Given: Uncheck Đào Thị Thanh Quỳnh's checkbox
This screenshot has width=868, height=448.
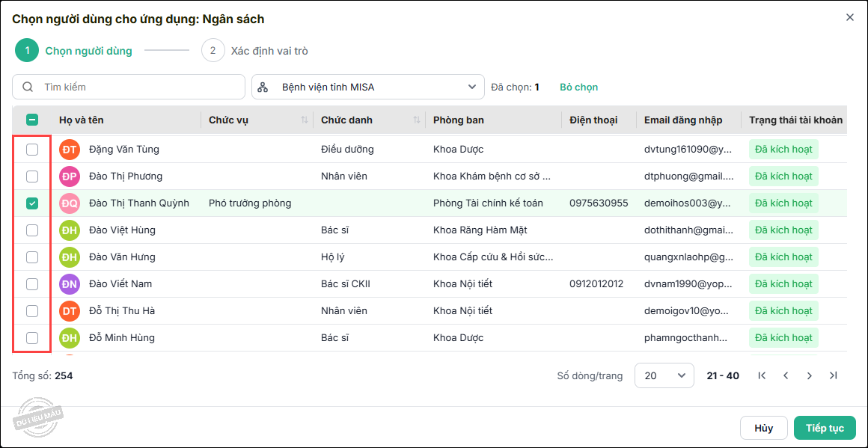Looking at the screenshot, I should click(32, 203).
